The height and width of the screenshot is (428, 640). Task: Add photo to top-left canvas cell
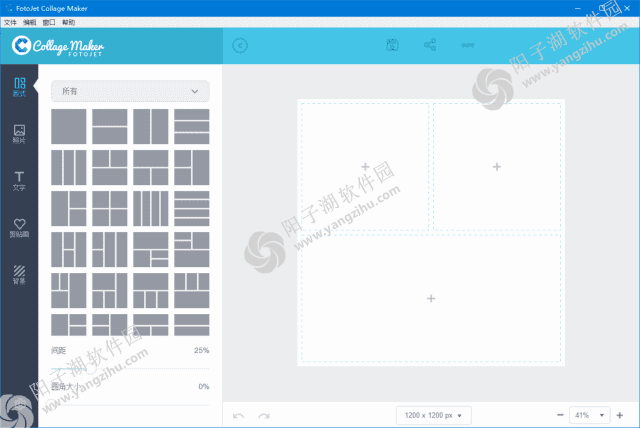coord(365,166)
